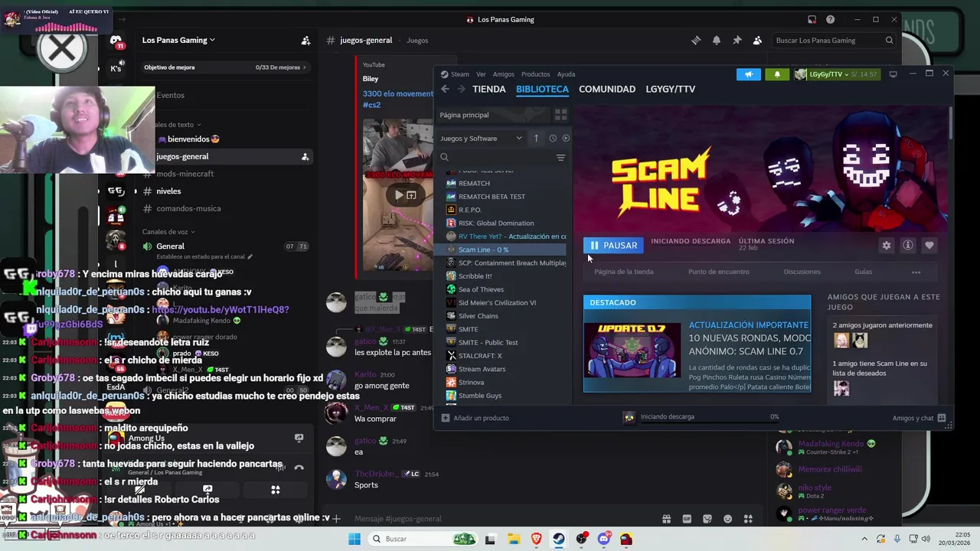Select the BIBLIOTECA tab

[542, 90]
